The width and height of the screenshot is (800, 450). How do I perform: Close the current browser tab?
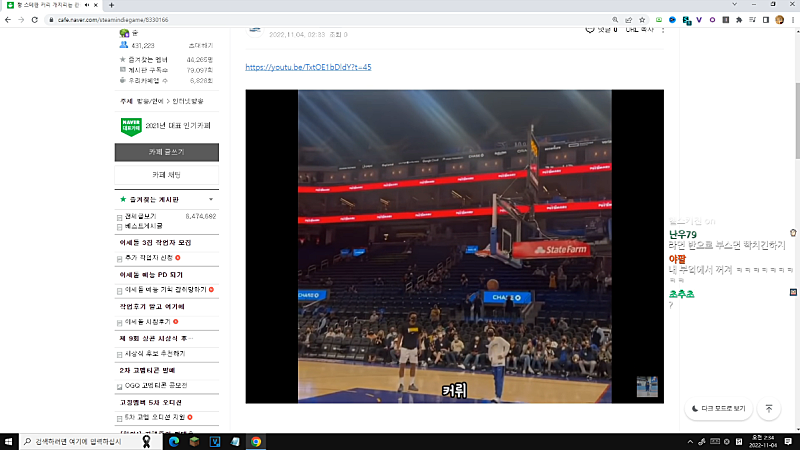pos(95,5)
